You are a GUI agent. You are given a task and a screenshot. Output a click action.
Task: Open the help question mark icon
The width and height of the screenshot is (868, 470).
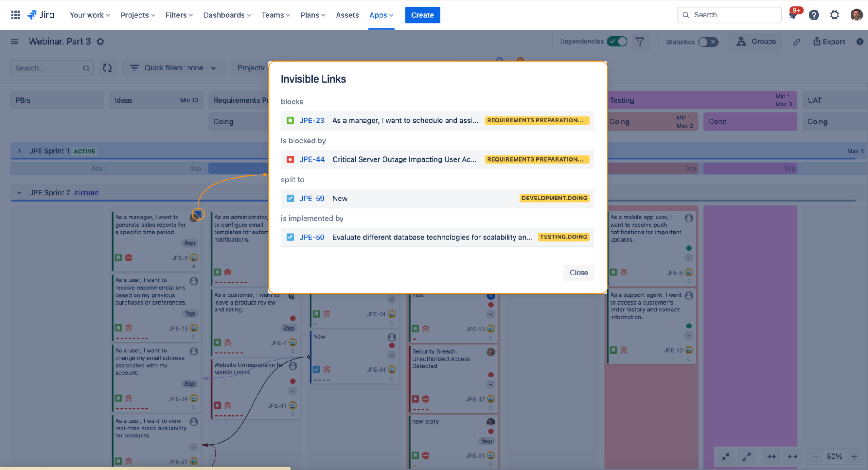click(x=814, y=15)
